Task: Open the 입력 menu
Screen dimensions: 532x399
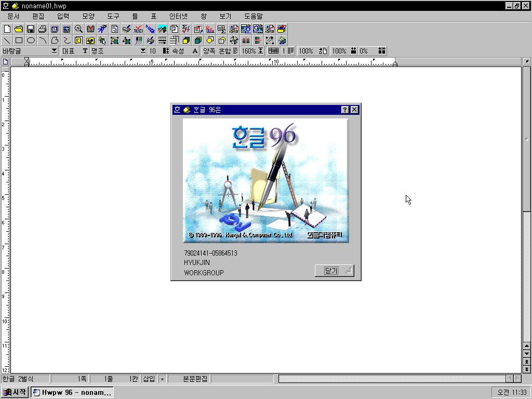Action: [63, 16]
